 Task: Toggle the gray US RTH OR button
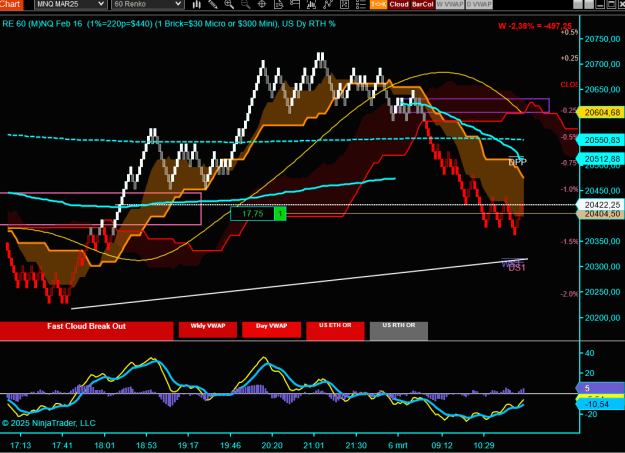[399, 331]
